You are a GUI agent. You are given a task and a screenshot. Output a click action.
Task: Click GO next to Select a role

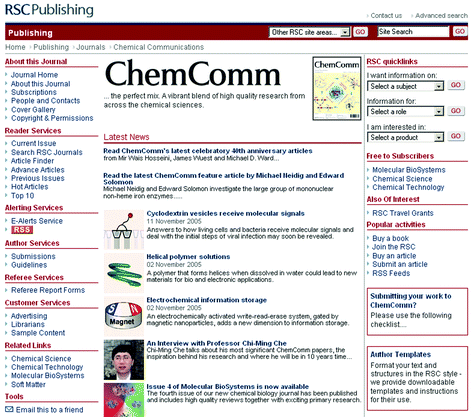pos(456,111)
